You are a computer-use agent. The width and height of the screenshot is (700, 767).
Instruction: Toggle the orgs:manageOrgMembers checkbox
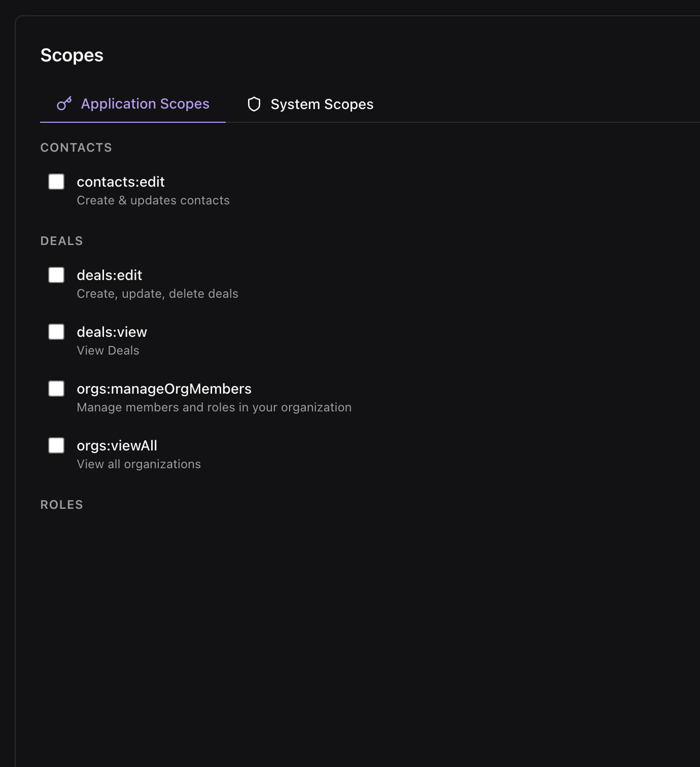tap(56, 389)
